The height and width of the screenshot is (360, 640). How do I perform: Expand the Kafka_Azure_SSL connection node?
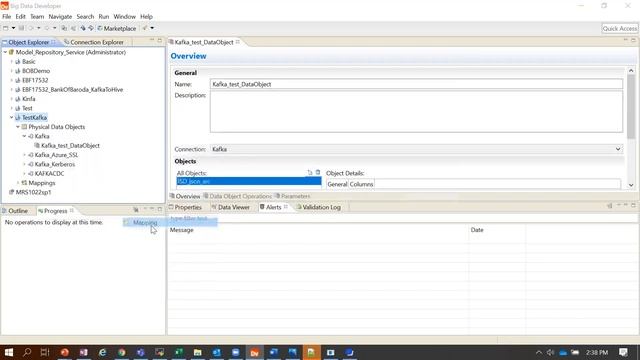click(24, 155)
